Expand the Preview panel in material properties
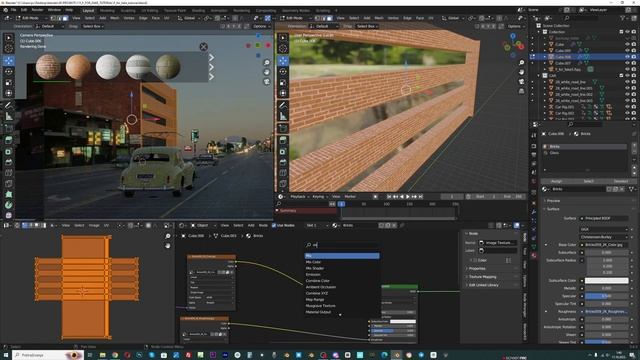The width and height of the screenshot is (640, 360). pyautogui.click(x=553, y=201)
